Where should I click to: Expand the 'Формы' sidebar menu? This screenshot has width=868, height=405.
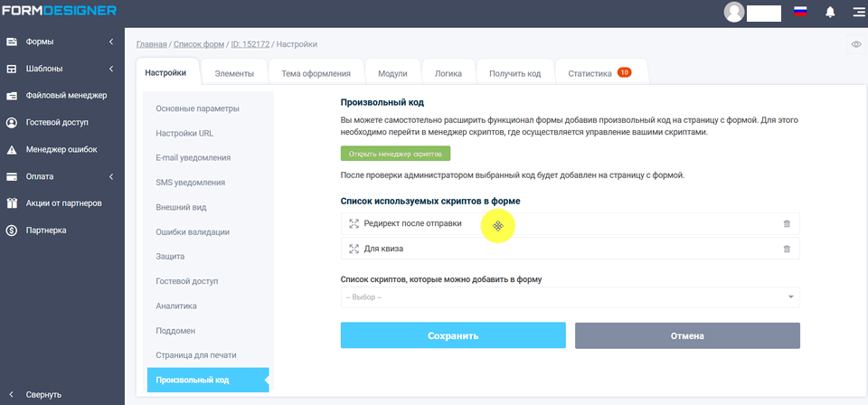[x=61, y=42]
